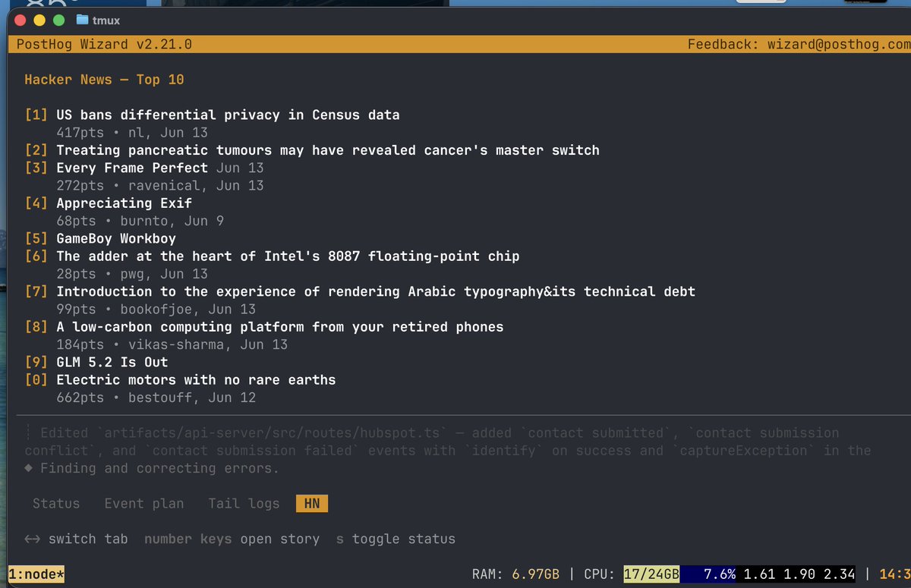
Task: Click the [1] story number marker
Action: point(36,115)
